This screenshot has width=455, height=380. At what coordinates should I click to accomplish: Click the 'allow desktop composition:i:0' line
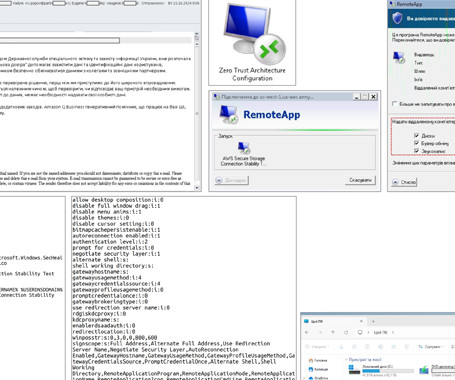click(118, 200)
